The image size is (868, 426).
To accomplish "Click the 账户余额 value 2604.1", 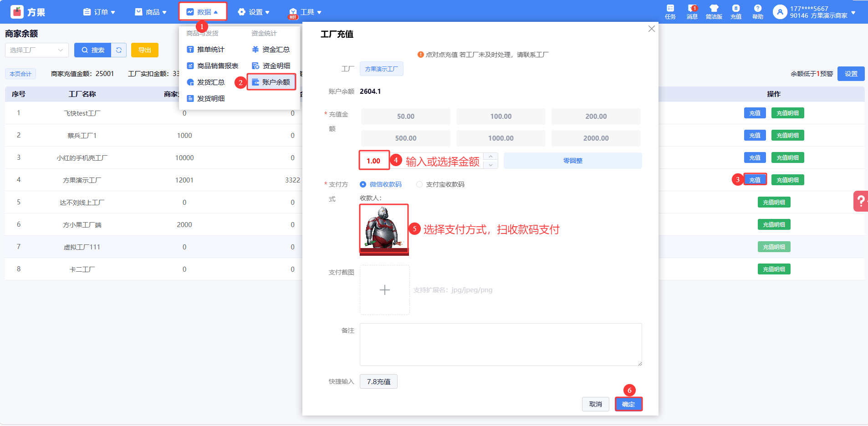I will coord(370,91).
